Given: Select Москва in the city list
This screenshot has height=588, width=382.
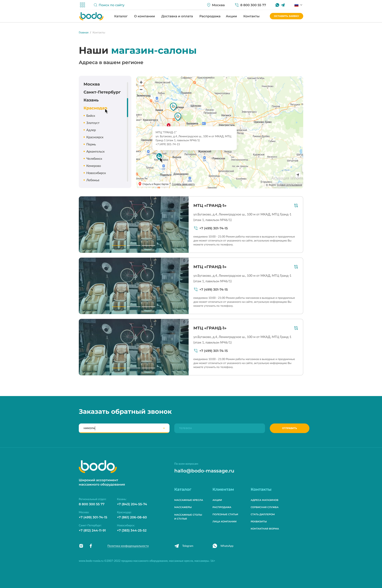Looking at the screenshot, I should point(92,84).
